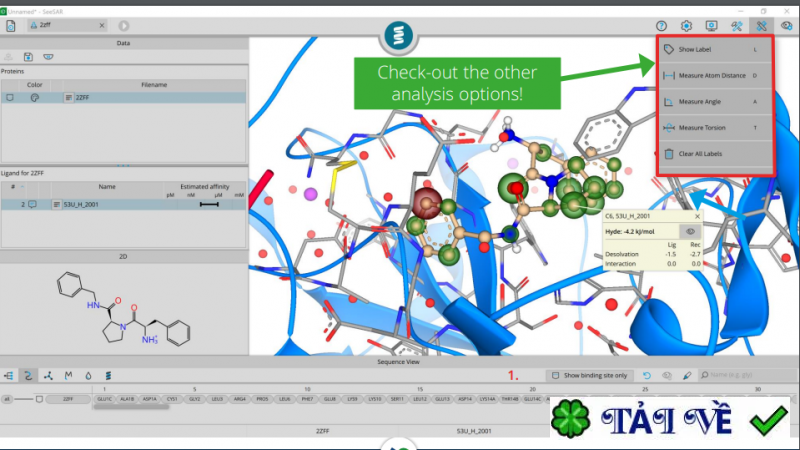Click the dotted splitter handle below protein list
The height and width of the screenshot is (450, 800).
click(x=123, y=165)
